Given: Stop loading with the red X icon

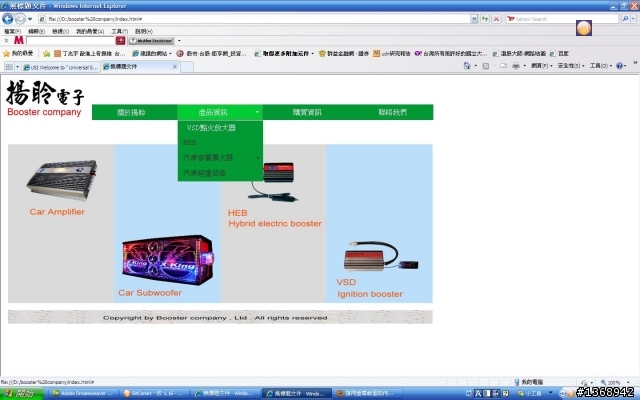Looking at the screenshot, I should coord(496,19).
